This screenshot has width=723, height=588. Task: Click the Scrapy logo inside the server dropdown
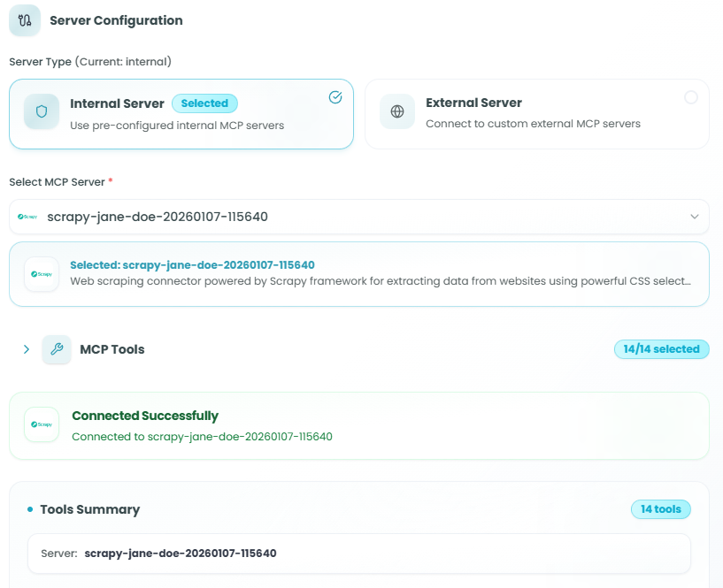(x=28, y=217)
